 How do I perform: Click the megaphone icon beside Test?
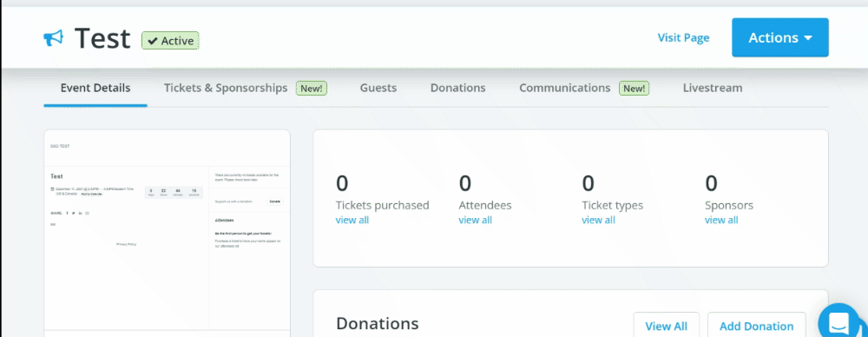pyautogui.click(x=53, y=38)
